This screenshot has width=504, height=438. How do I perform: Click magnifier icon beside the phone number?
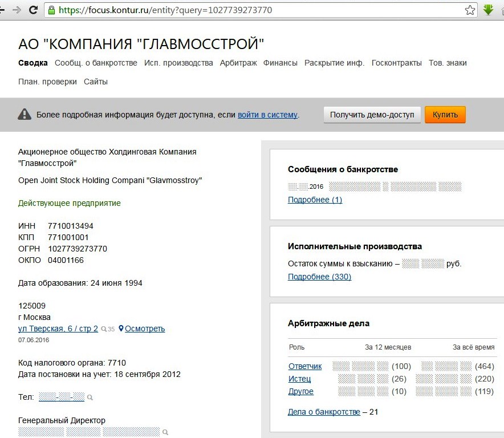(90, 398)
